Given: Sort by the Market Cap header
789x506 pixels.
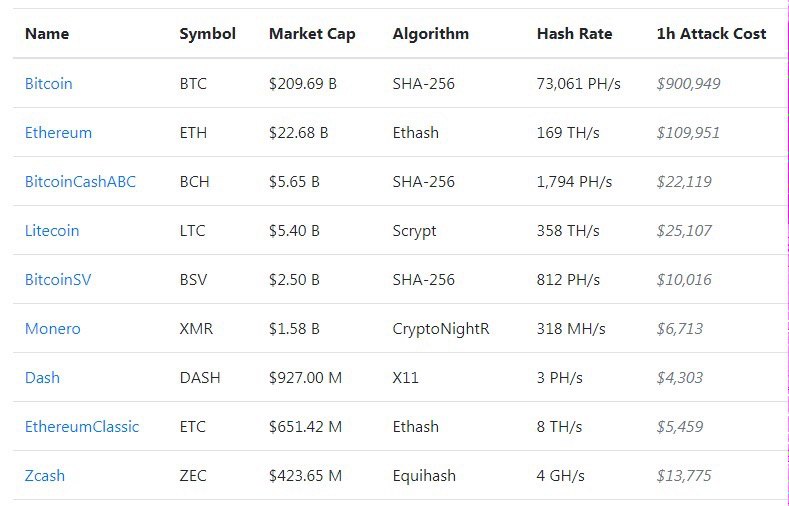Looking at the screenshot, I should [x=312, y=34].
